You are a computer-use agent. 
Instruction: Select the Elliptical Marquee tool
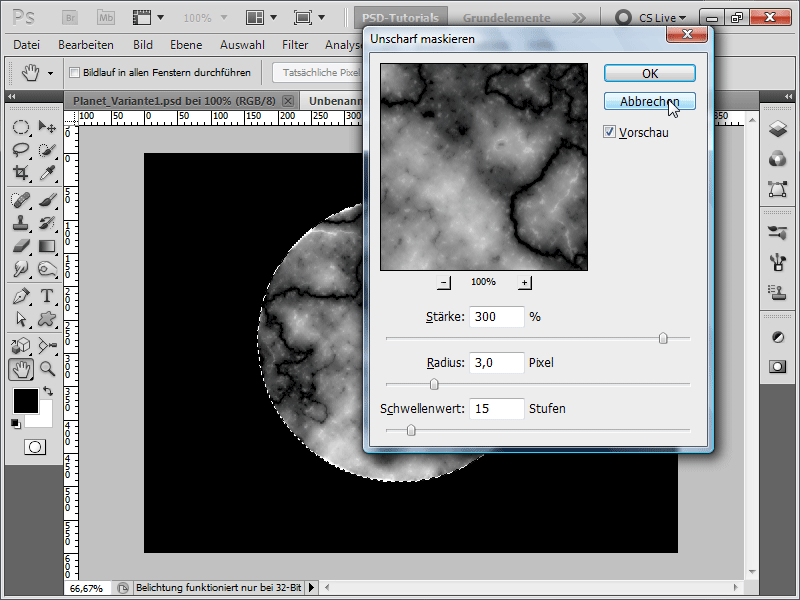(20, 127)
